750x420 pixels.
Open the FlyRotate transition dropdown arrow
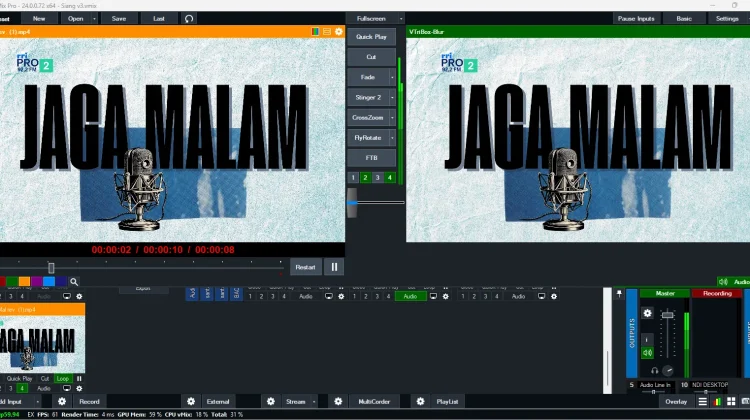(x=392, y=138)
